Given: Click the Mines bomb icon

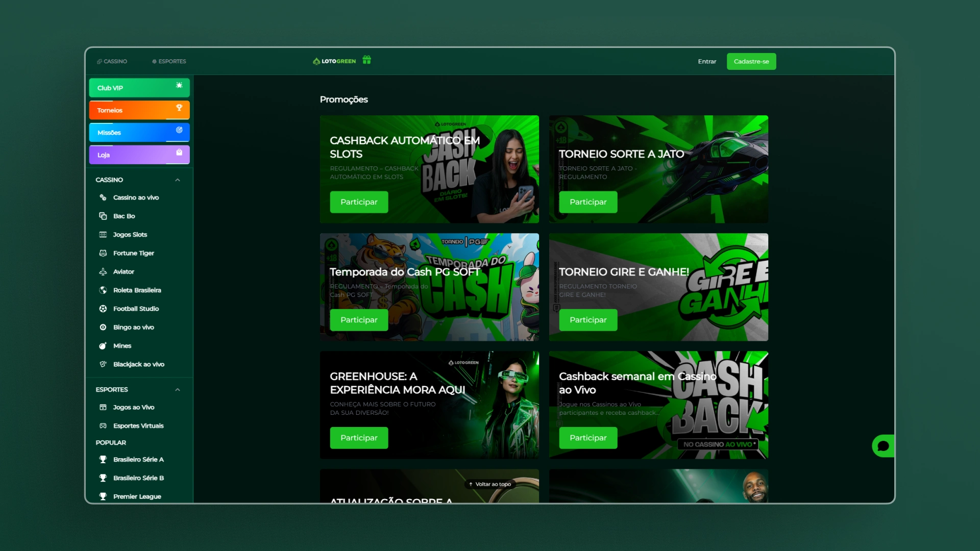Looking at the screenshot, I should [103, 346].
